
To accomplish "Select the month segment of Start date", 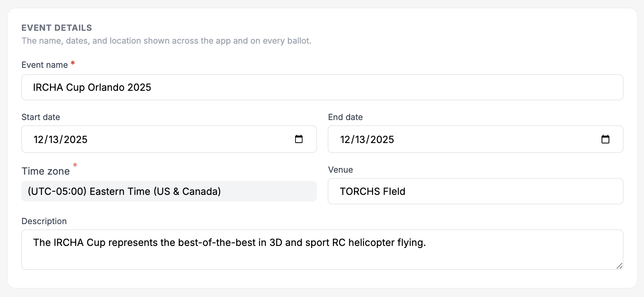I will point(39,140).
